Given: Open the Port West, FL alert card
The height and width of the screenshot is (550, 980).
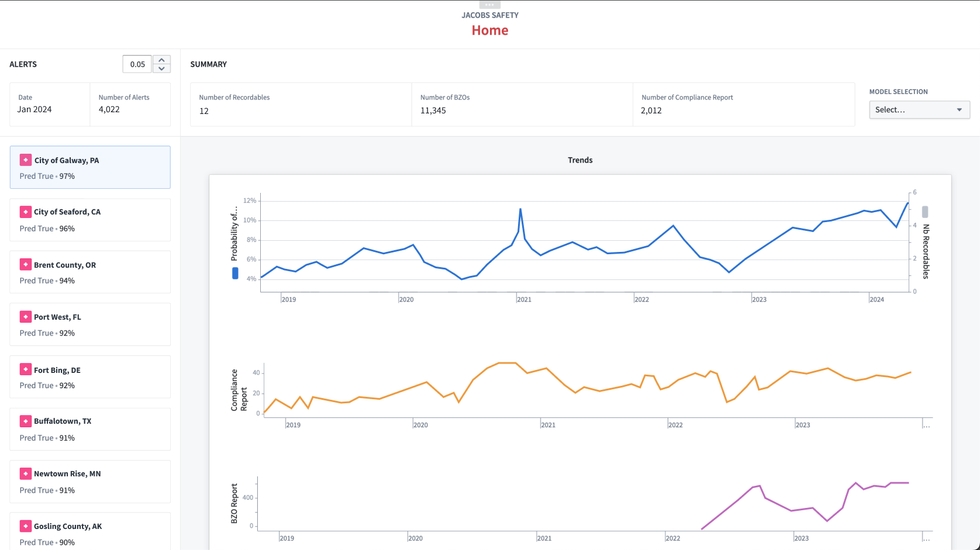Looking at the screenshot, I should click(90, 325).
